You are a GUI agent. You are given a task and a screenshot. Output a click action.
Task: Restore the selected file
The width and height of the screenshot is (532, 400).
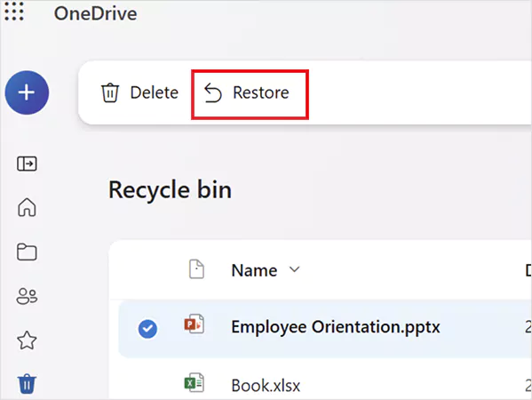[x=247, y=92]
